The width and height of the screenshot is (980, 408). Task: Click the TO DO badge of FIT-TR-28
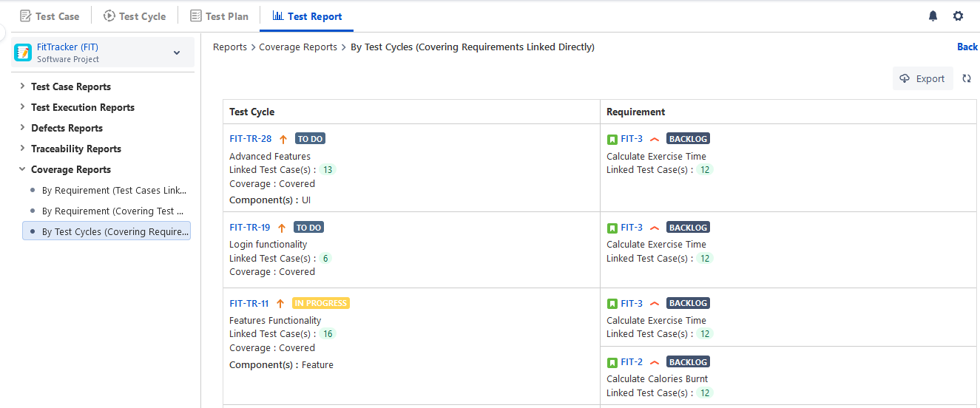pos(311,139)
